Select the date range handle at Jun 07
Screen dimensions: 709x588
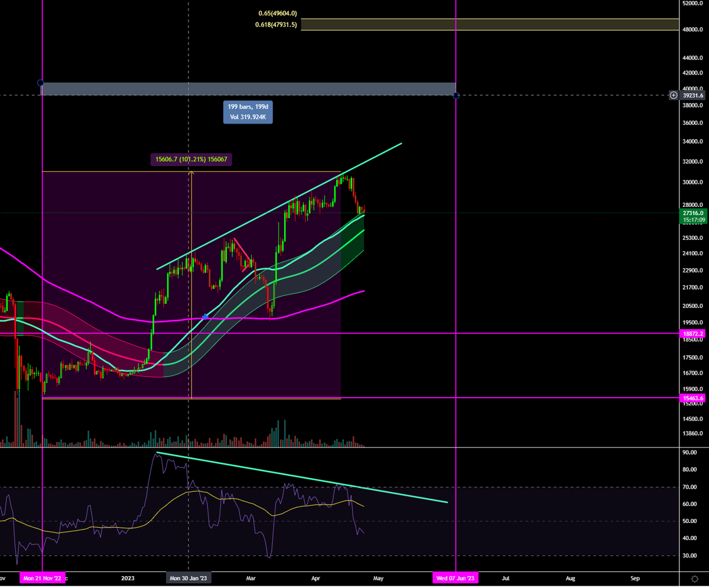point(456,95)
